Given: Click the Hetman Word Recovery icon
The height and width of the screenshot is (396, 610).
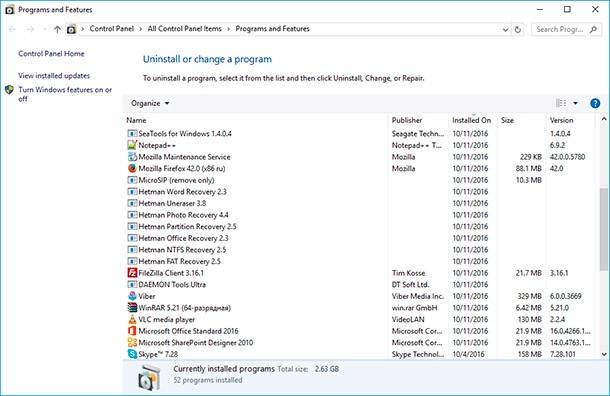Looking at the screenshot, I should [x=132, y=192].
